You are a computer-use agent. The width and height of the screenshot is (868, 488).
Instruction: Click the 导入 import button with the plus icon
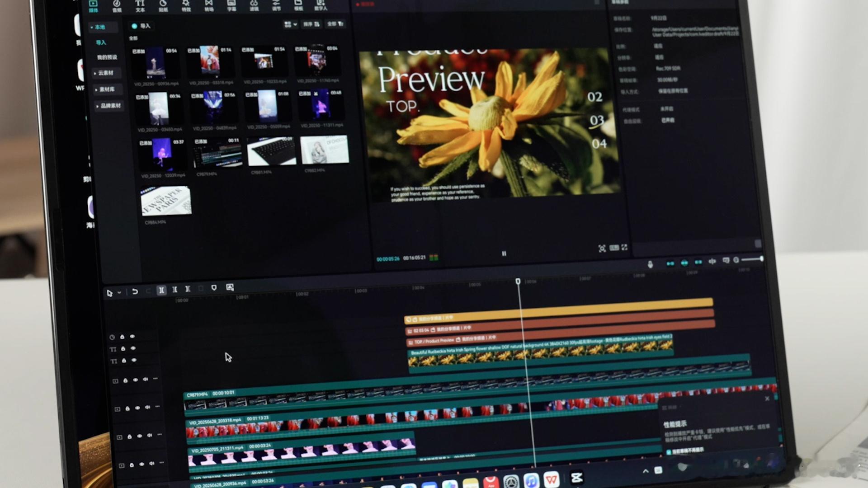tap(141, 26)
